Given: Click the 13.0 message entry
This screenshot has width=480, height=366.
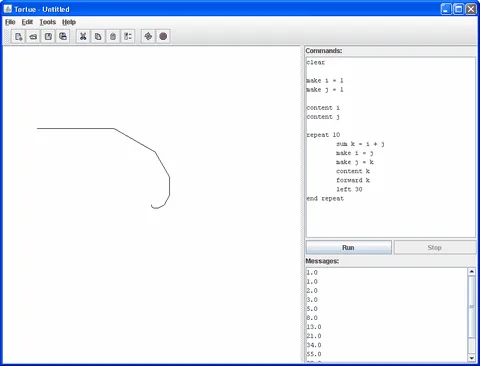Looking at the screenshot, I should point(314,327).
